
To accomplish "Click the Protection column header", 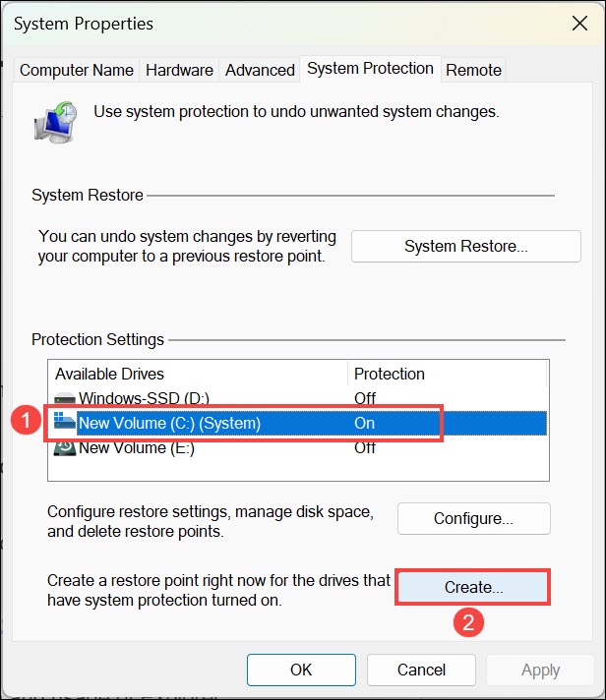I will point(390,374).
